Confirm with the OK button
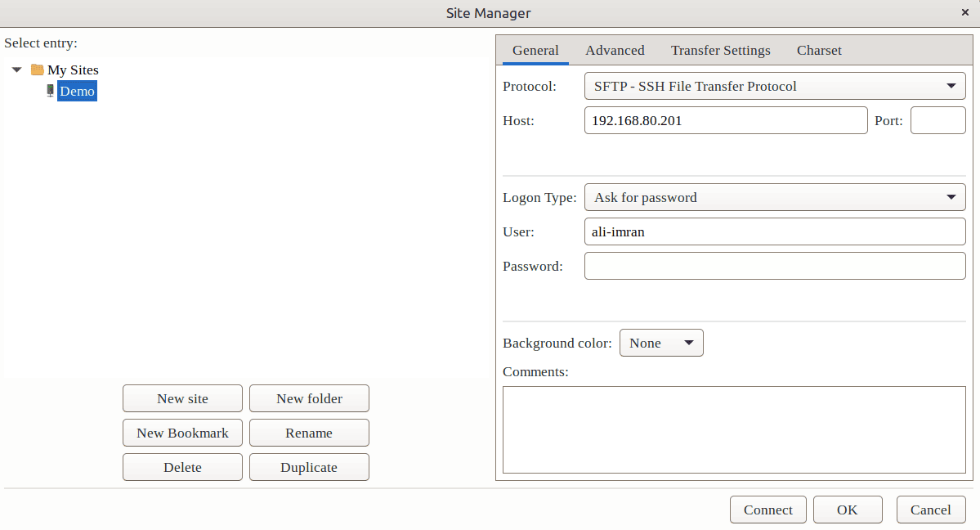Viewport: 980px width, 530px height. click(848, 510)
